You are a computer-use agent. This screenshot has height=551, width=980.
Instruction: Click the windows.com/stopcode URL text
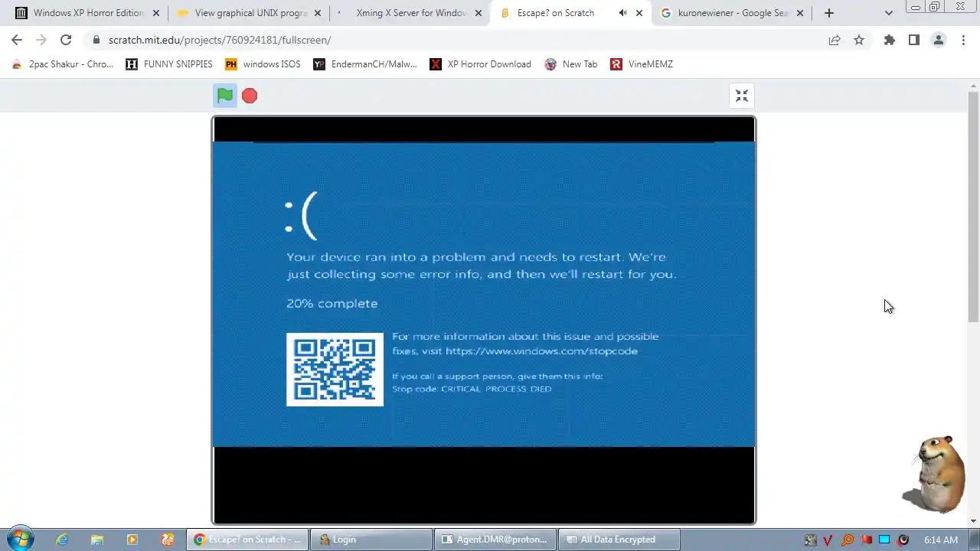click(x=541, y=351)
